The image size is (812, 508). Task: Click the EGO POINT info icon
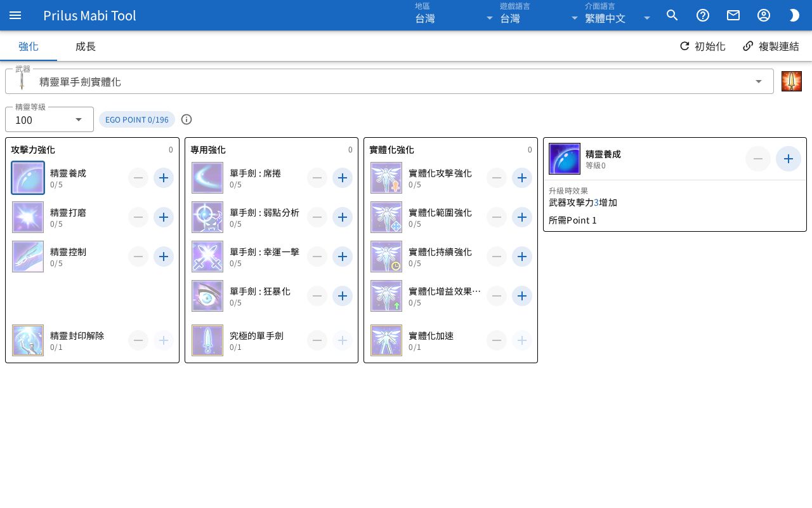187,119
